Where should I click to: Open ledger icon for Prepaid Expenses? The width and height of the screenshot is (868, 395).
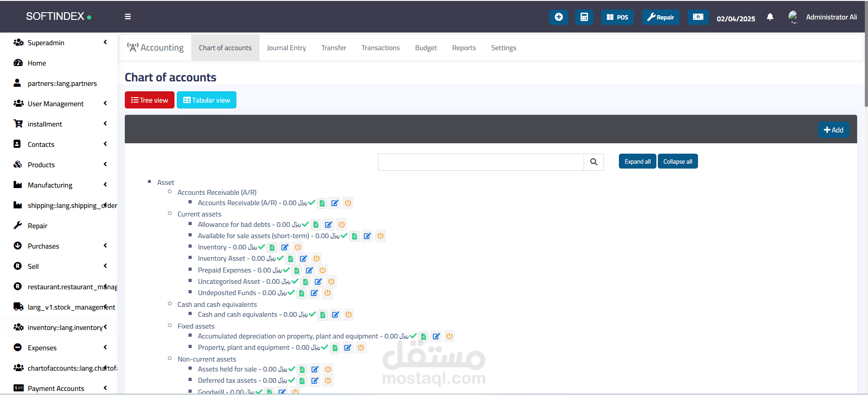tap(297, 270)
